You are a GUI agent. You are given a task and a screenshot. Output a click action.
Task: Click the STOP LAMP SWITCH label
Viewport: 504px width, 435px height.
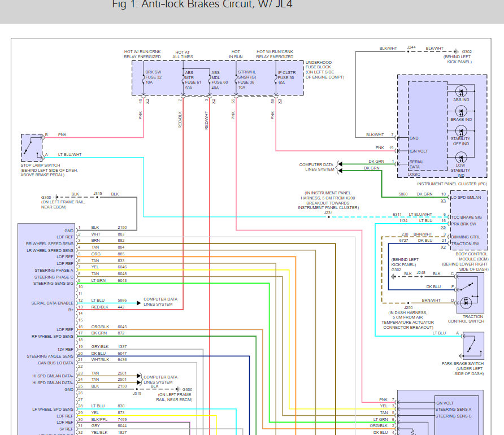(x=40, y=165)
